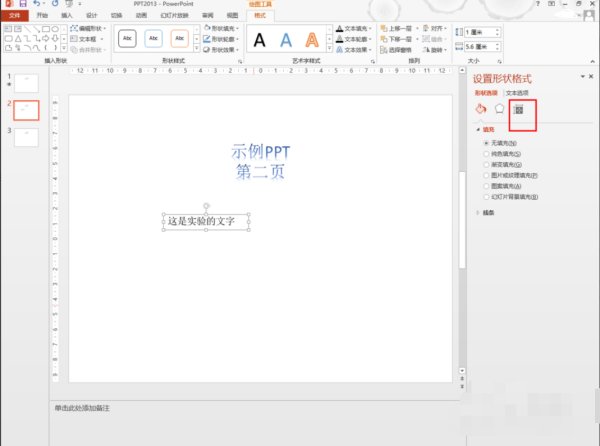Click the 选择窗格 selection pane button
Image resolution: width=600 pixels, height=446 pixels.
396,50
